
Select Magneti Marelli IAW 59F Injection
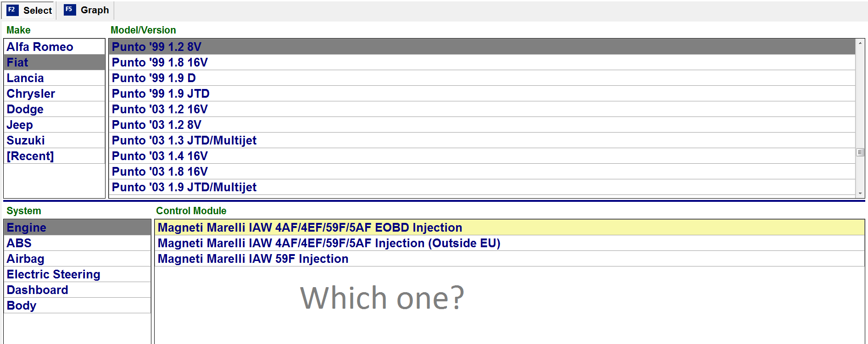click(253, 259)
